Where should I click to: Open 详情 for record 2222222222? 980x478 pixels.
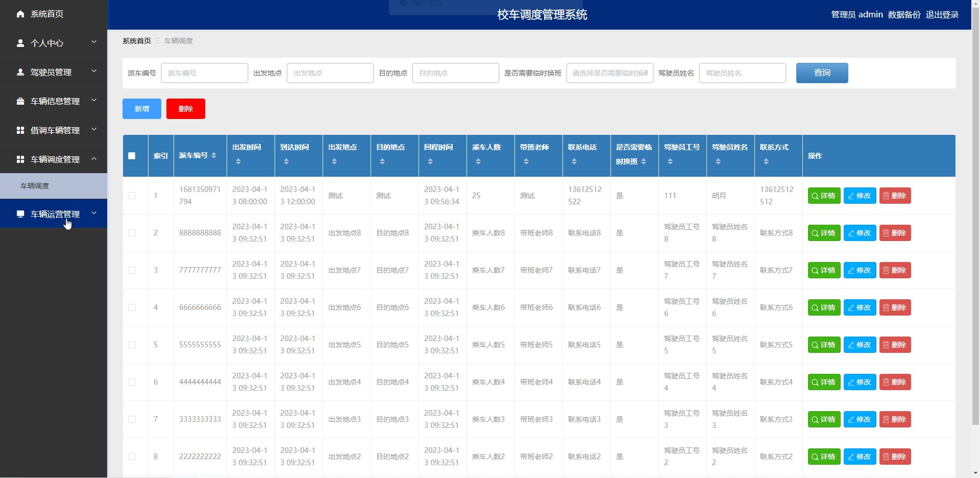coord(824,457)
